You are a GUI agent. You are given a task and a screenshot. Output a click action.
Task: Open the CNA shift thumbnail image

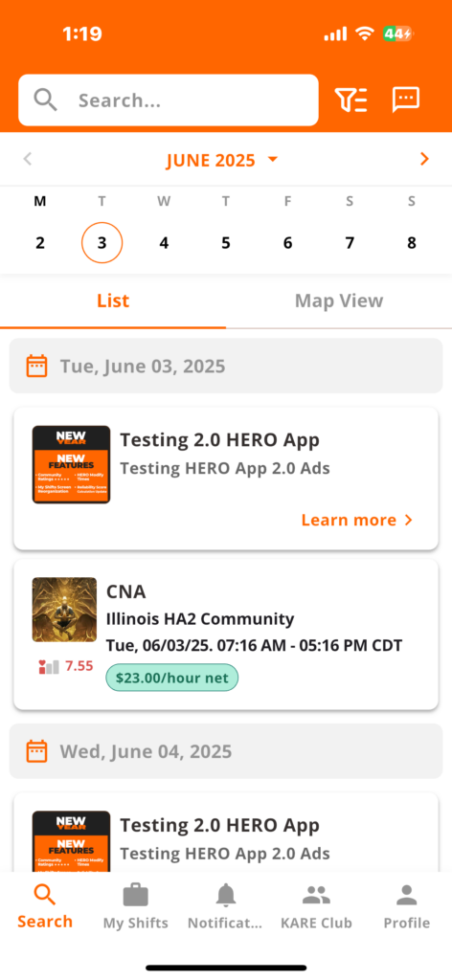64,610
